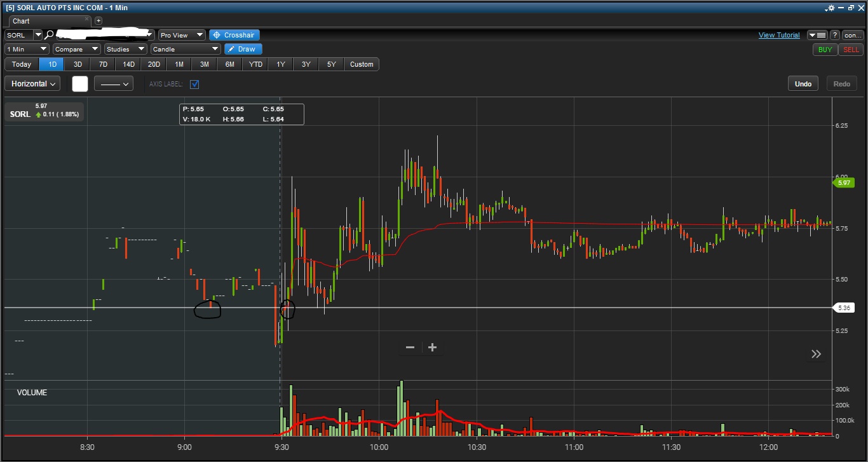The image size is (868, 462).
Task: Click the VOLUME panel label
Action: tap(32, 393)
